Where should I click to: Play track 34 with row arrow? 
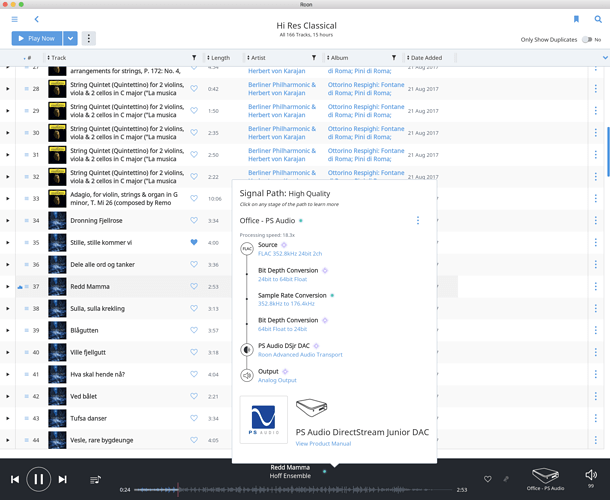coord(7,221)
